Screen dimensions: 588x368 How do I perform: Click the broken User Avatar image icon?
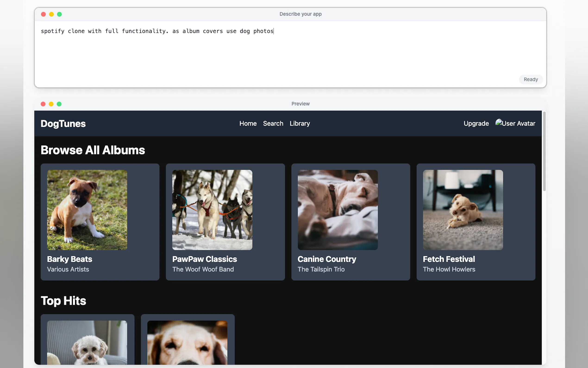point(499,122)
